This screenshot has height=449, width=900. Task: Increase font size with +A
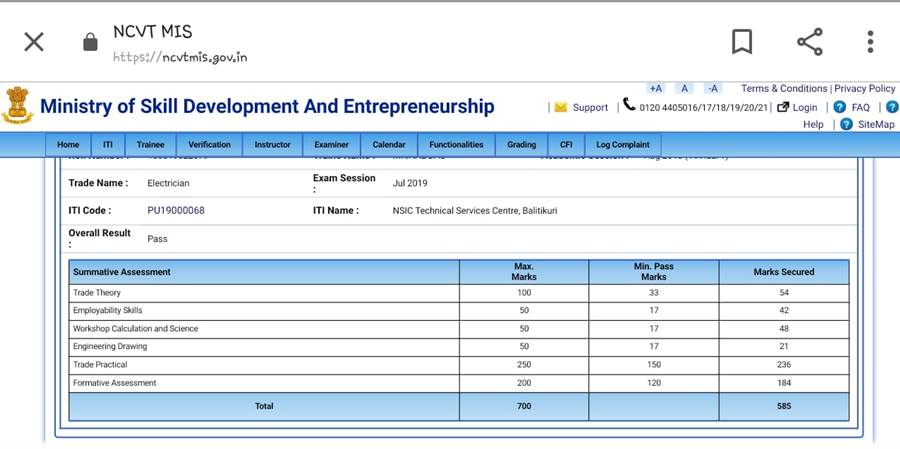[x=655, y=88]
